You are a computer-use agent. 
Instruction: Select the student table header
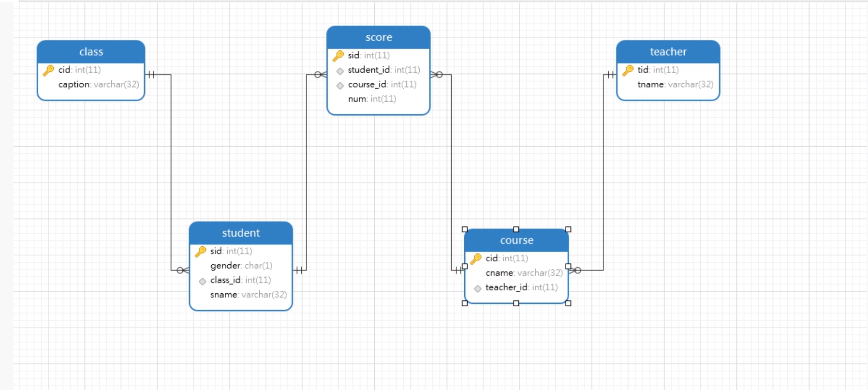pyautogui.click(x=241, y=233)
